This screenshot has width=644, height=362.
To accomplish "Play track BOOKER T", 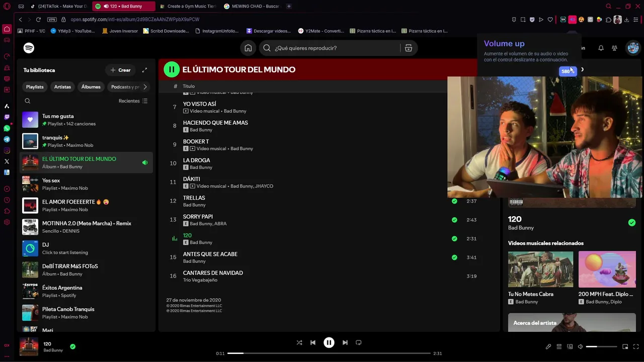I will coord(196,142).
